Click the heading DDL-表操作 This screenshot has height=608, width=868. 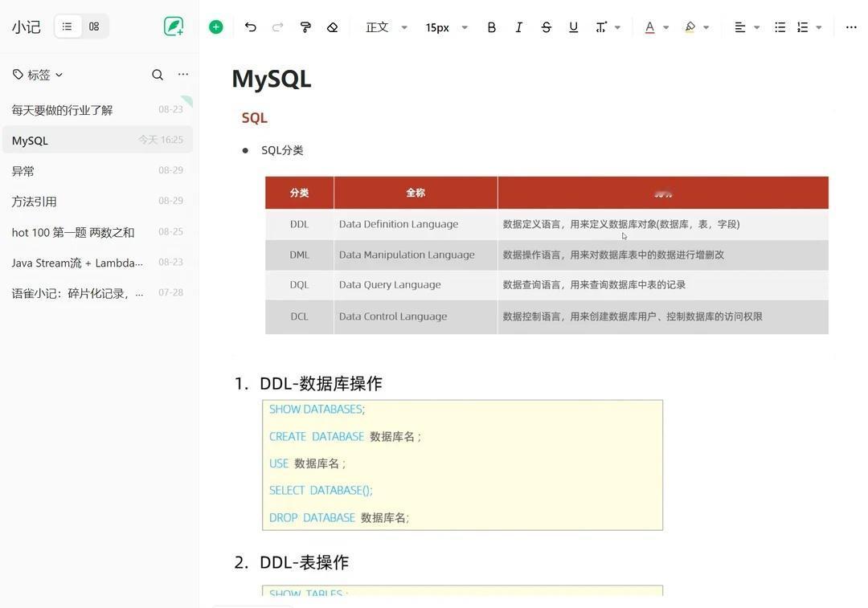tap(304, 562)
